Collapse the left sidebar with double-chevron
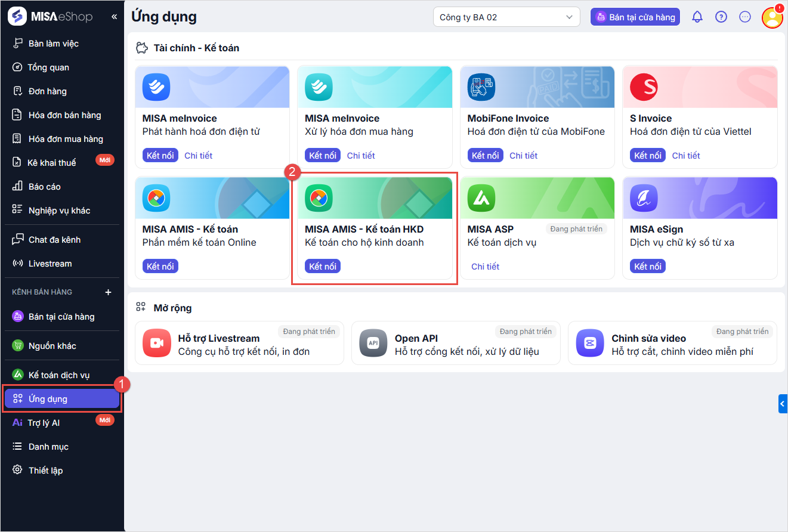Screen dimensions: 788x532 point(114,17)
